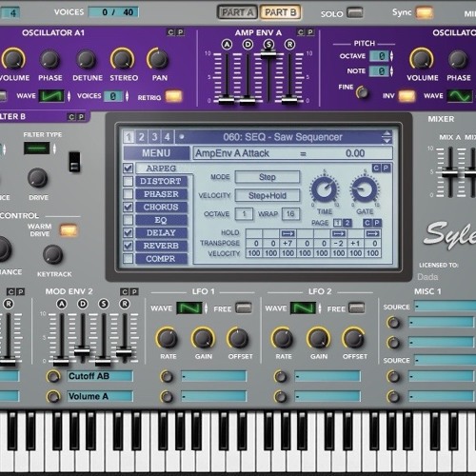This screenshot has height=476, width=476.
Task: Select preset bank 4
Action: 168,137
